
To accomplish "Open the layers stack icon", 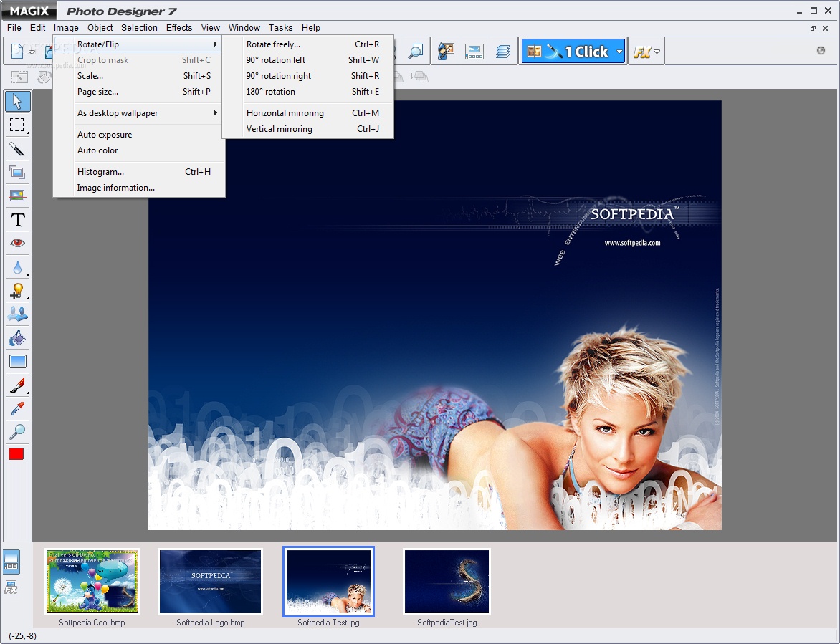I will tap(502, 52).
